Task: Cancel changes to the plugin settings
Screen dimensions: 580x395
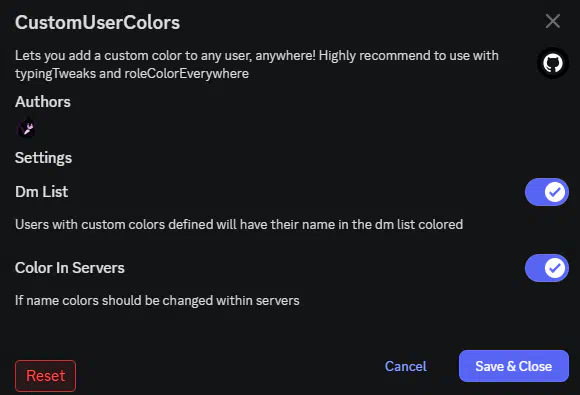Action: [x=405, y=366]
